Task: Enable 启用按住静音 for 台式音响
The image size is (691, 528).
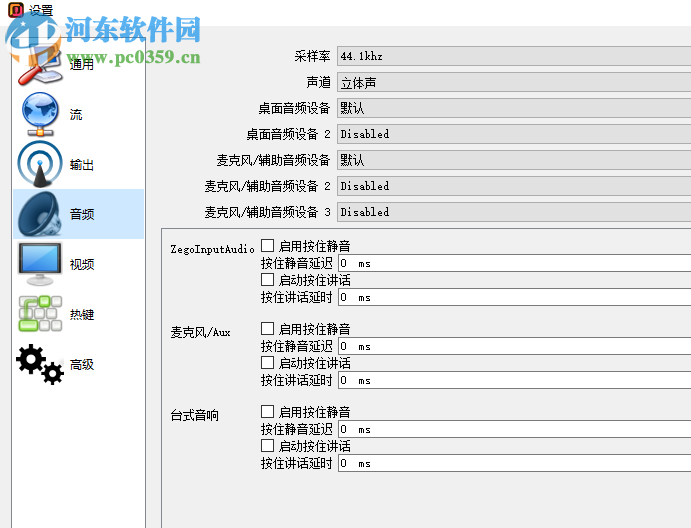Action: click(267, 411)
